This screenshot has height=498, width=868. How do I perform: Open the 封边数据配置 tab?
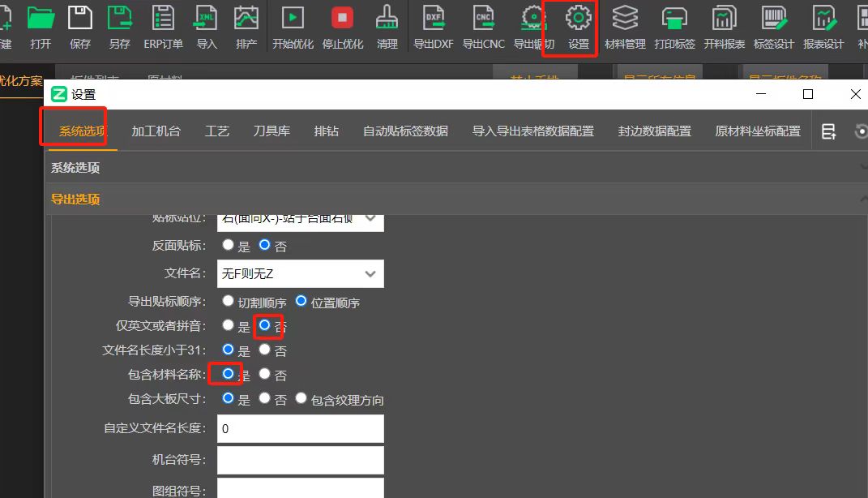click(653, 129)
